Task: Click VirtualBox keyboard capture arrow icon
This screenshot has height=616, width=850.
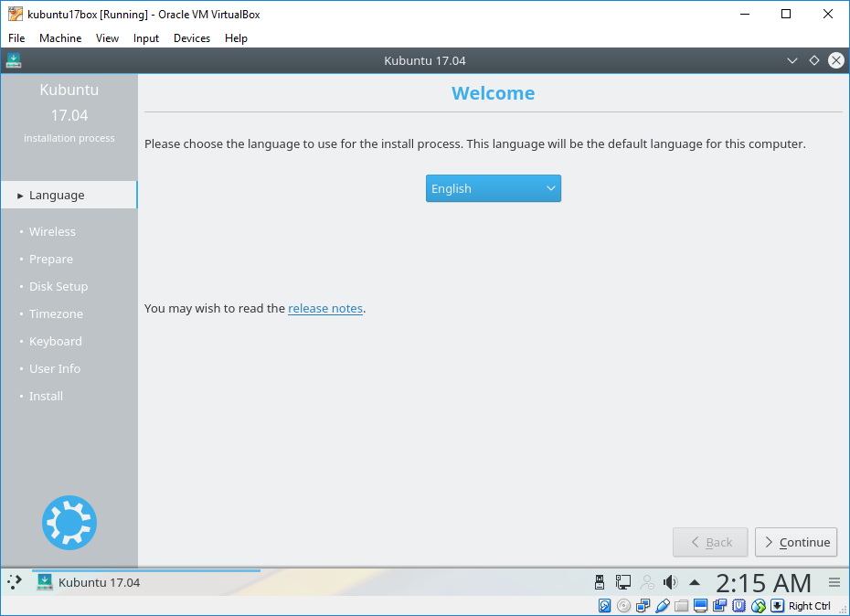Action: pyautogui.click(x=778, y=606)
